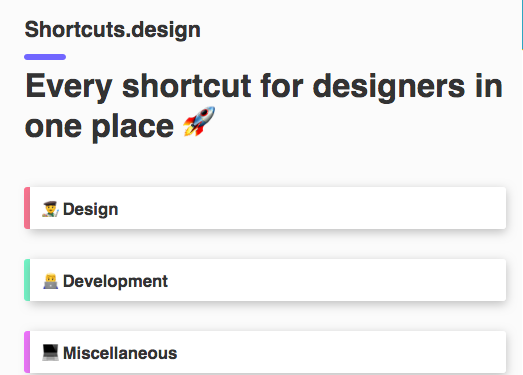
Task: Expand the Design category card
Action: (265, 208)
